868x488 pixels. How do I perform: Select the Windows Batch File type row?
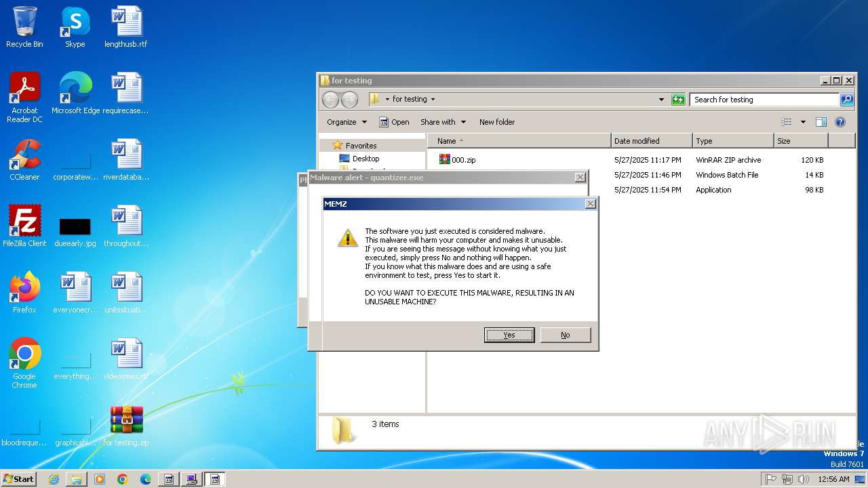click(x=727, y=175)
